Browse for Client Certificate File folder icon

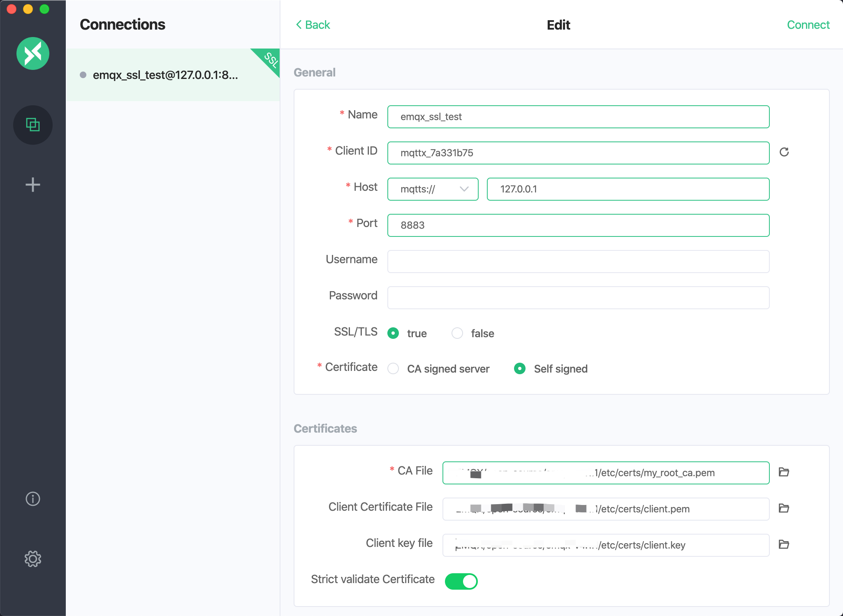tap(784, 508)
